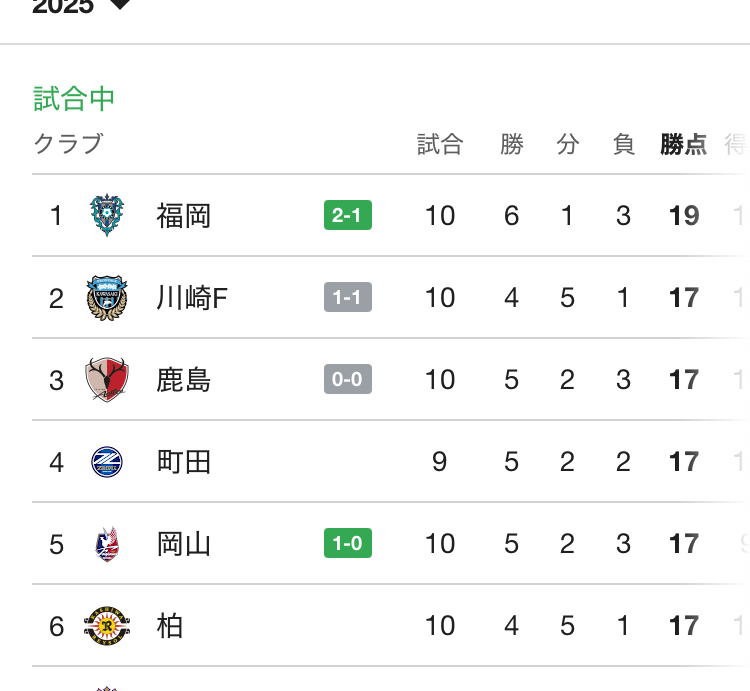Click the Avispa Fukuoka club crest
This screenshot has height=691, width=750.
(x=107, y=215)
